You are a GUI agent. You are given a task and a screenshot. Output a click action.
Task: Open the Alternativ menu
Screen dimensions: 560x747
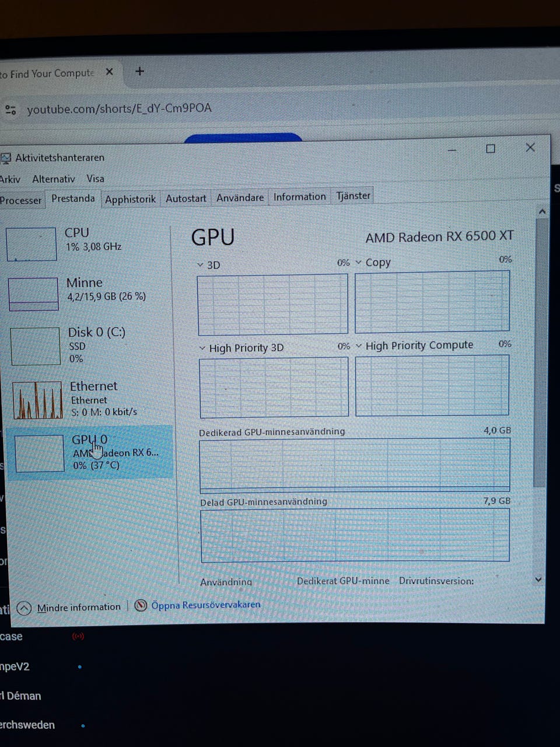pyautogui.click(x=54, y=179)
